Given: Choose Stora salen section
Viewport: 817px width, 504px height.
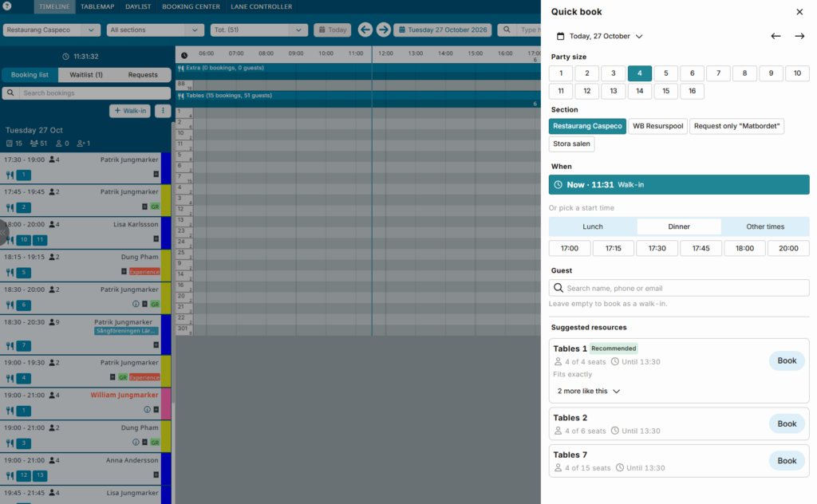Looking at the screenshot, I should pos(571,144).
